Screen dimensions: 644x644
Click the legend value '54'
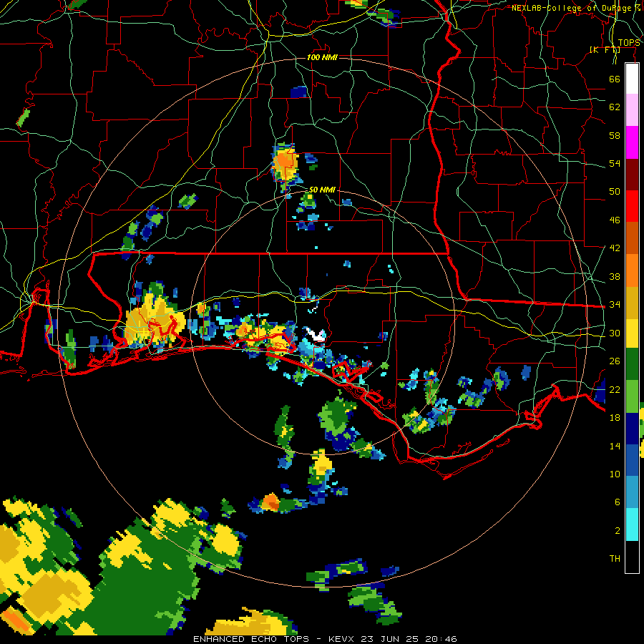click(x=615, y=163)
